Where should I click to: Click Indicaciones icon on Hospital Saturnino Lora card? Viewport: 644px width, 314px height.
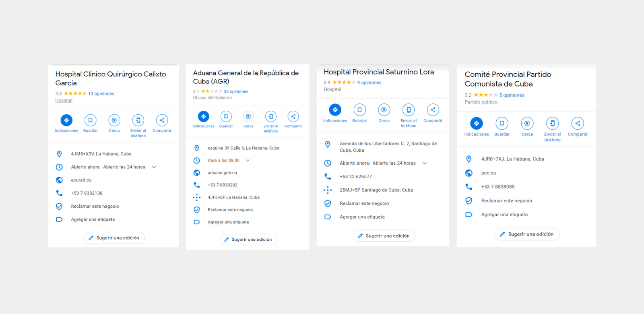click(x=335, y=109)
